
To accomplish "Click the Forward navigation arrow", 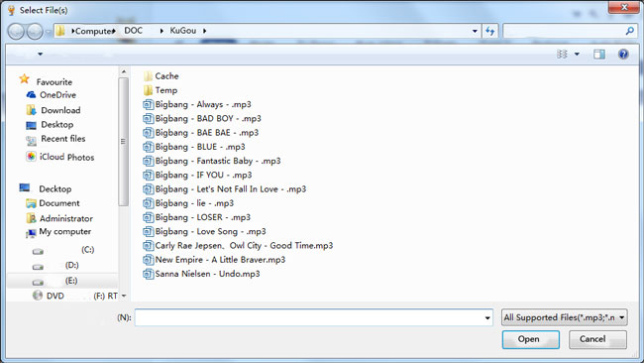I will 35,32.
